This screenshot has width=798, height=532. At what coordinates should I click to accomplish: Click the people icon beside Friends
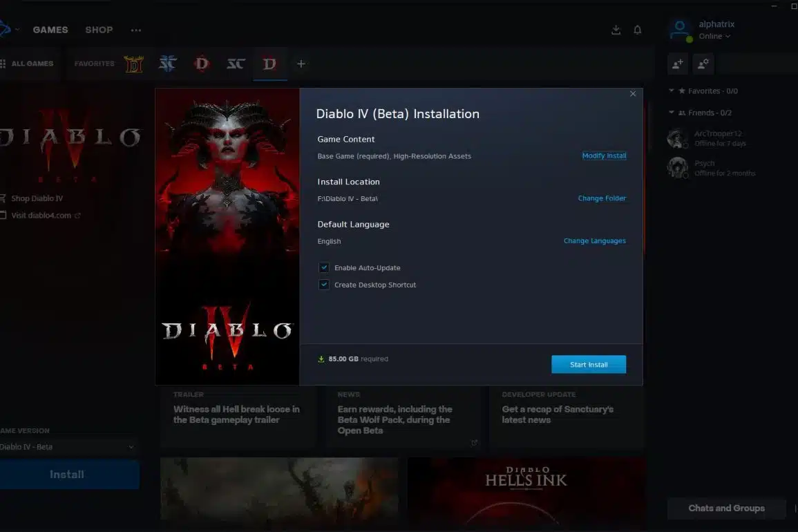tap(682, 113)
